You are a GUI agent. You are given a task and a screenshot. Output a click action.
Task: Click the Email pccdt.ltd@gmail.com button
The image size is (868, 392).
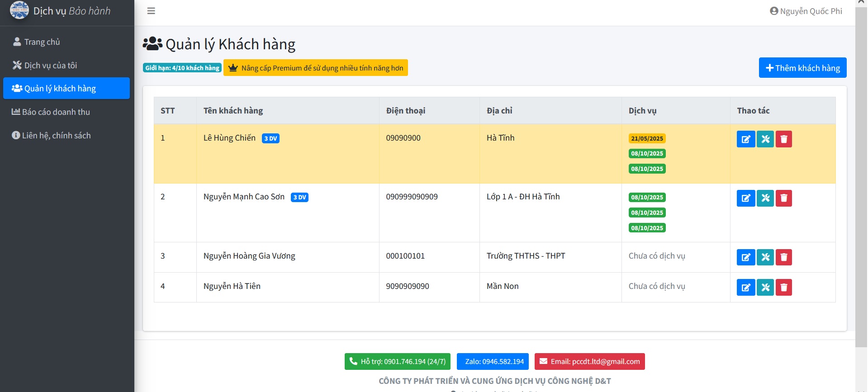click(589, 362)
